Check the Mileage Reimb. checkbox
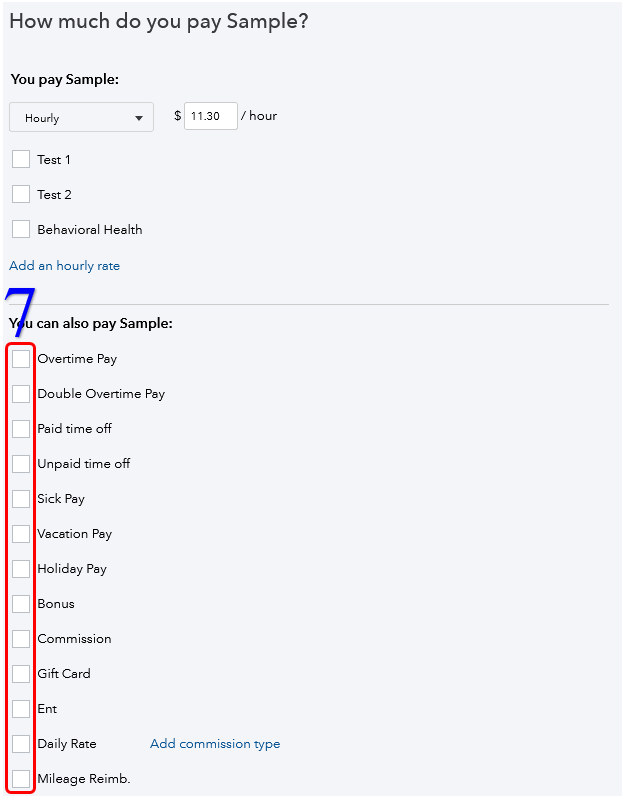 [x=21, y=779]
